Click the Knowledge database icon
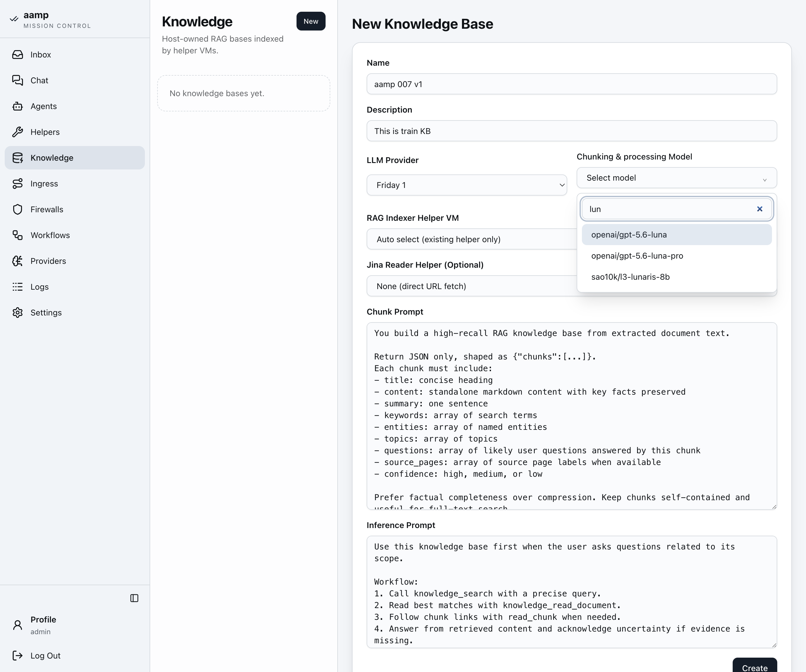Viewport: 806px width, 672px height. [x=18, y=158]
